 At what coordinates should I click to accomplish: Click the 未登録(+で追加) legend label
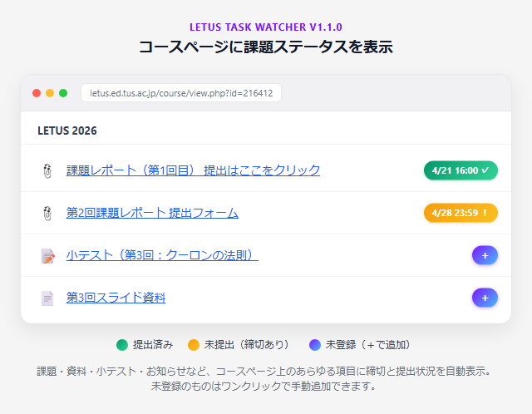[x=370, y=345]
